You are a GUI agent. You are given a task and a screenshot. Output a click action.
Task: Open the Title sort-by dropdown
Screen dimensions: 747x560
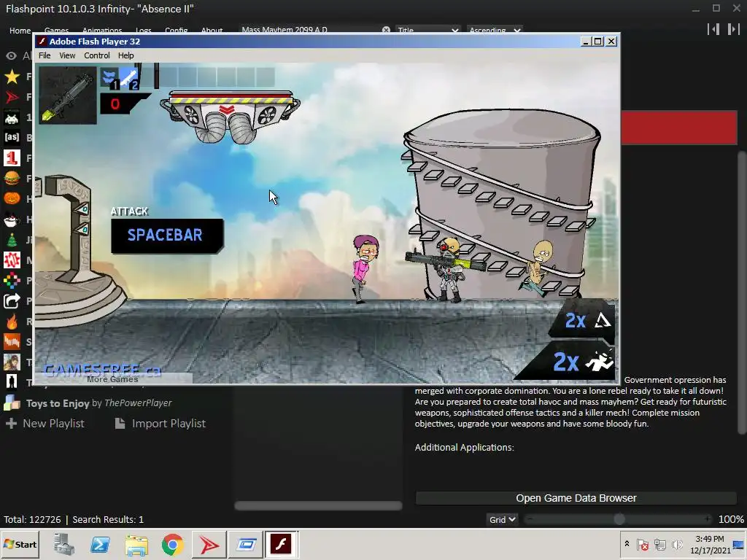coord(427,30)
